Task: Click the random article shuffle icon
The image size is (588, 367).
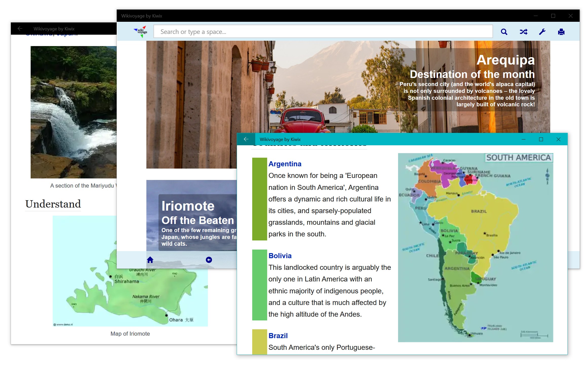Action: click(x=523, y=32)
